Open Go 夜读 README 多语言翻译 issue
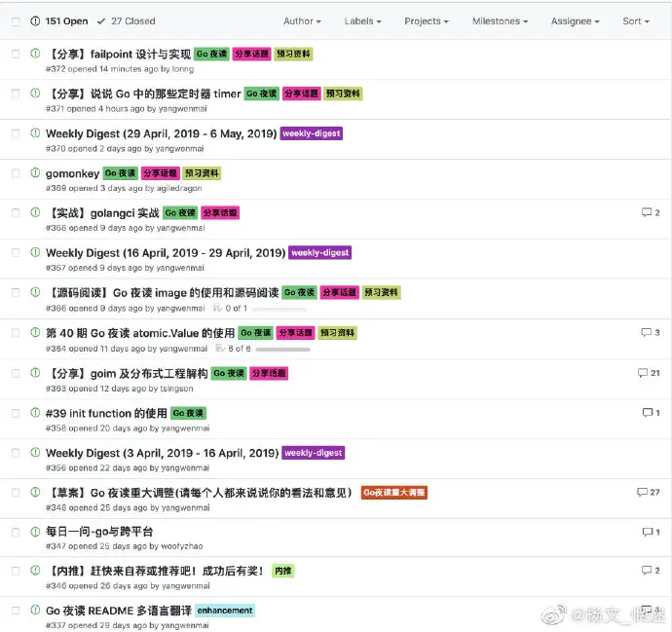The image size is (672, 632). click(x=119, y=611)
